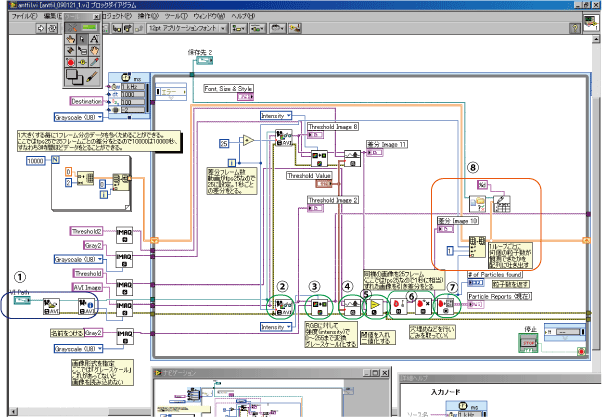Click the yellow triangle Threshold node in step 5
This screenshot has width=602, height=417.
[x=375, y=307]
